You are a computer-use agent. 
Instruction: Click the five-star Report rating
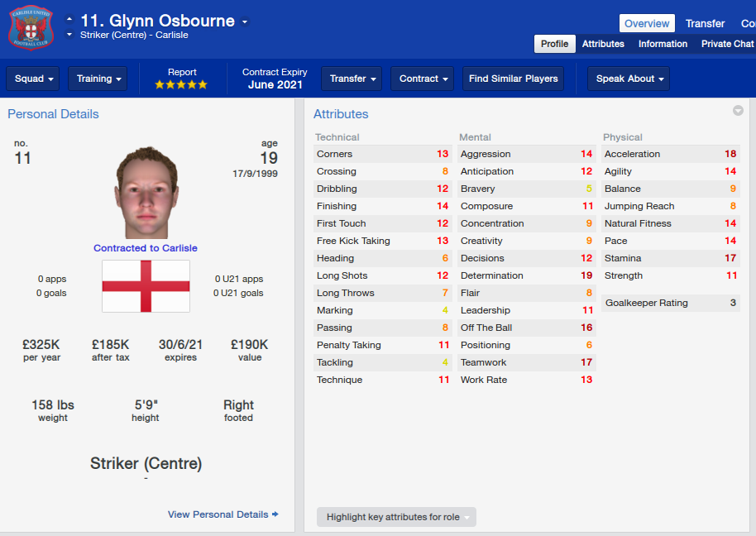(181, 85)
